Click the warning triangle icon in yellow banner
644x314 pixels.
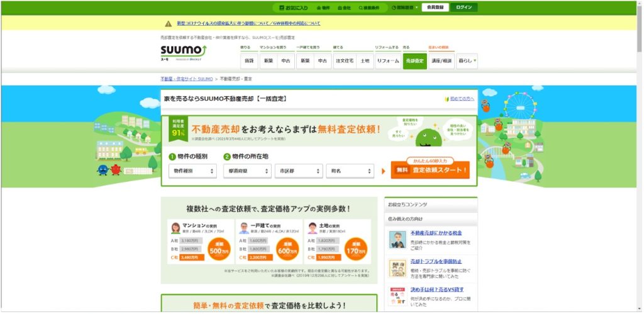click(x=169, y=23)
